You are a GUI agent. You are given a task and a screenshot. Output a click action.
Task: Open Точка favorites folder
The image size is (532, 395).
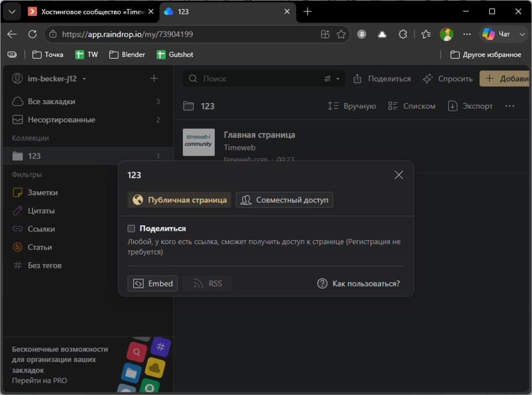tap(48, 54)
